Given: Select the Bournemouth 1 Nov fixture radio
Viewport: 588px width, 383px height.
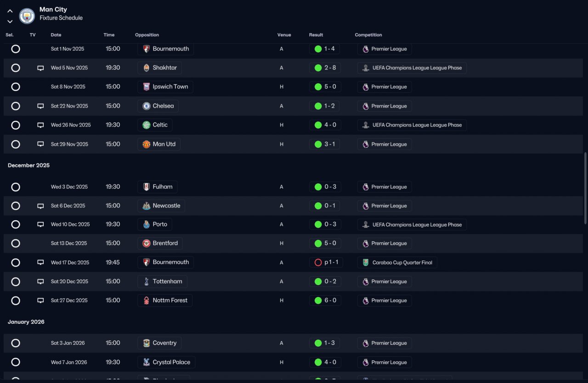Looking at the screenshot, I should [x=16, y=49].
